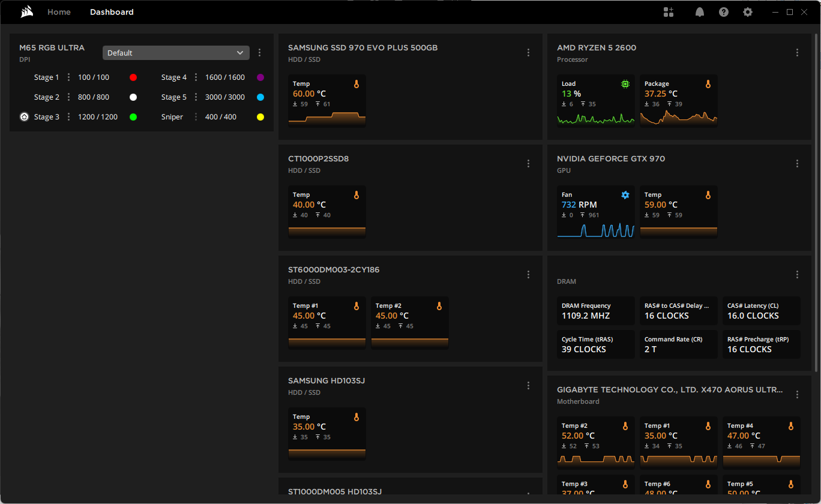Open Stage 4 options dots

click(x=196, y=77)
